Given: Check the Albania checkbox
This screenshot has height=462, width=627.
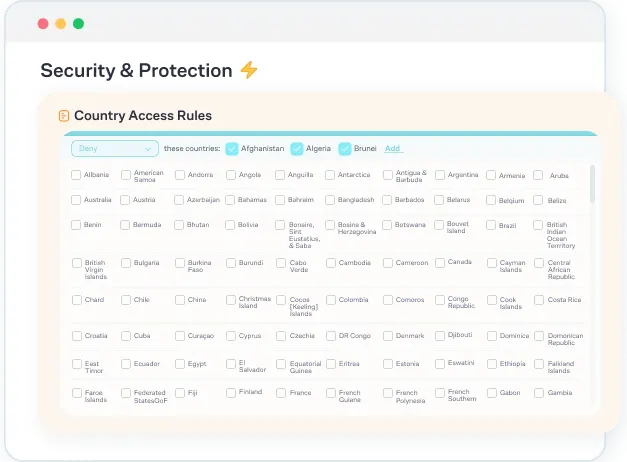Looking at the screenshot, I should pos(76,175).
